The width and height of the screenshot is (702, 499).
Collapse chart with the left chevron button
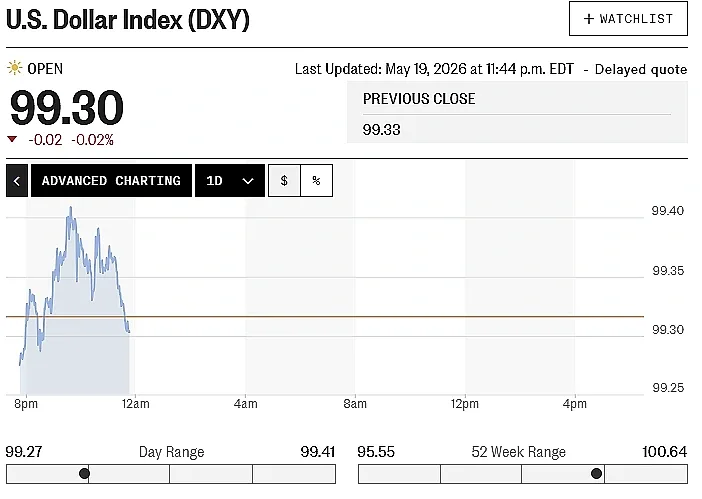tap(17, 180)
